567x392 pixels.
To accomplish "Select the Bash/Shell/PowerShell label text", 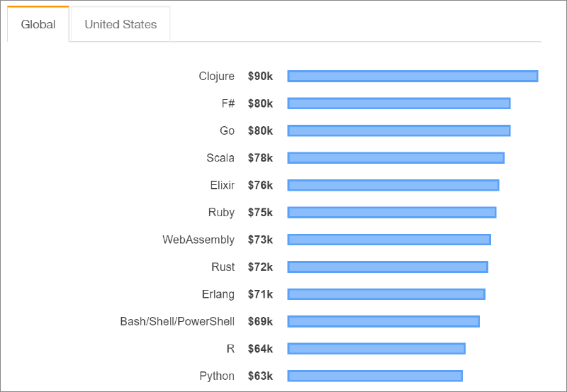I will coord(177,322).
